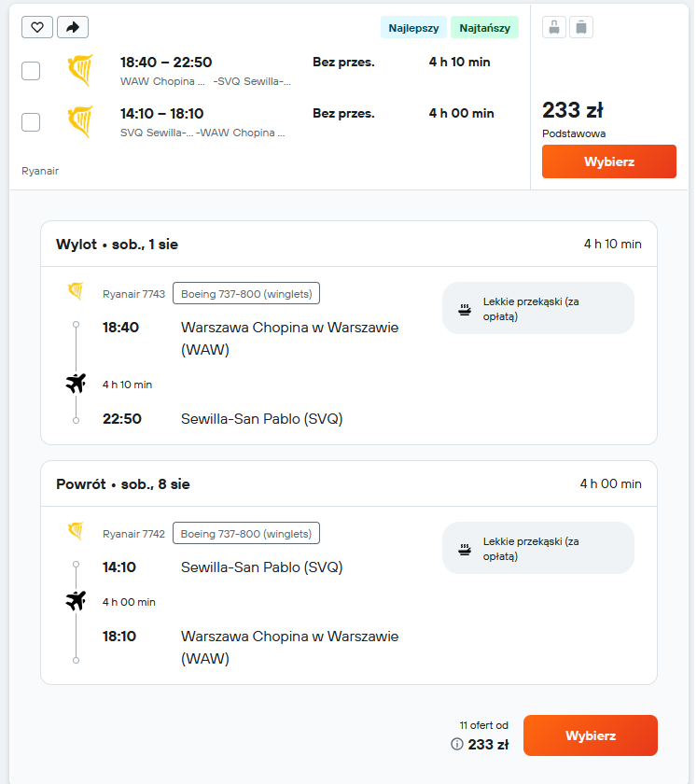Image resolution: width=697 pixels, height=784 pixels.
Task: Select the Najlepszy tag
Action: 415,27
